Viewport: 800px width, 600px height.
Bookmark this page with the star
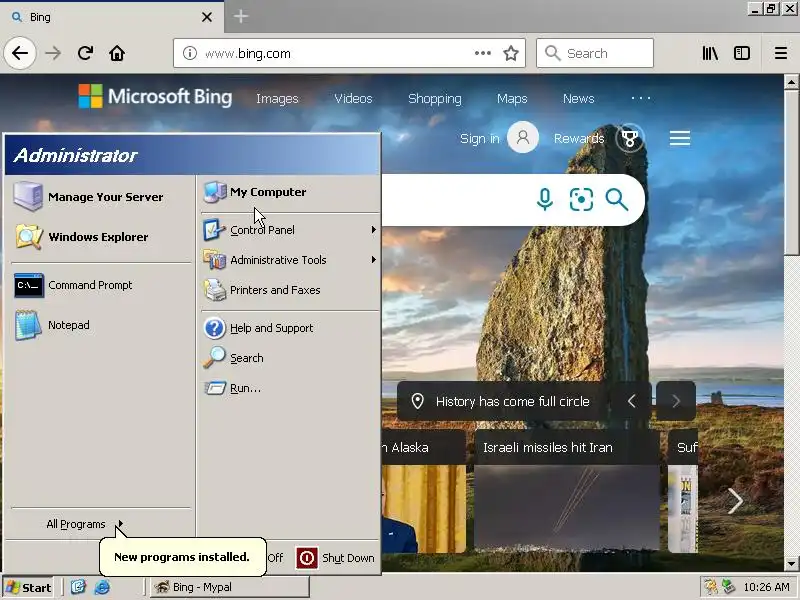[511, 53]
